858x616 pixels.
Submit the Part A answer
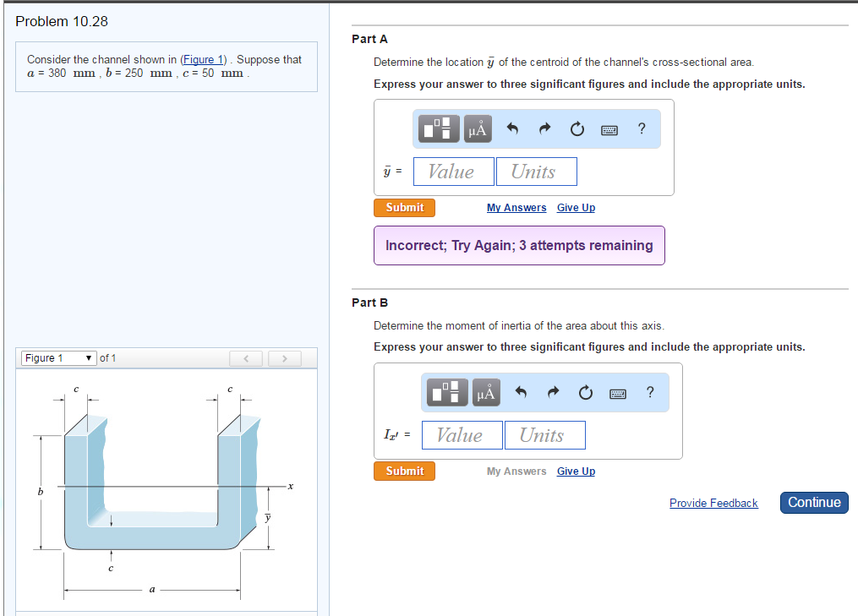coord(404,208)
